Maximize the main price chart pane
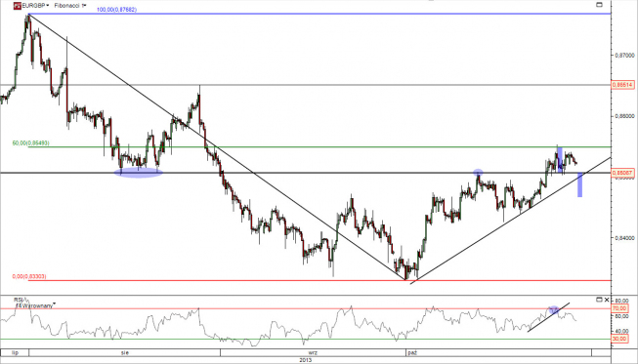 pyautogui.click(x=599, y=5)
